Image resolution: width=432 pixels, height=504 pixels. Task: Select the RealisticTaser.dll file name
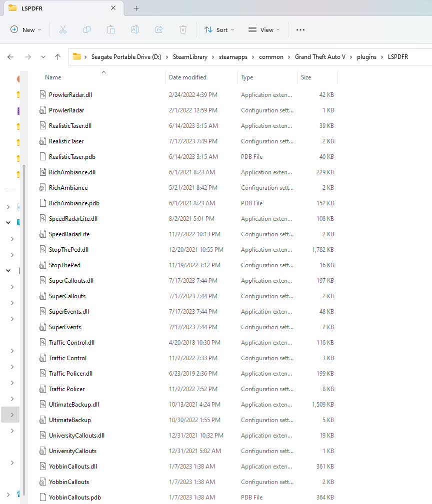(x=70, y=126)
